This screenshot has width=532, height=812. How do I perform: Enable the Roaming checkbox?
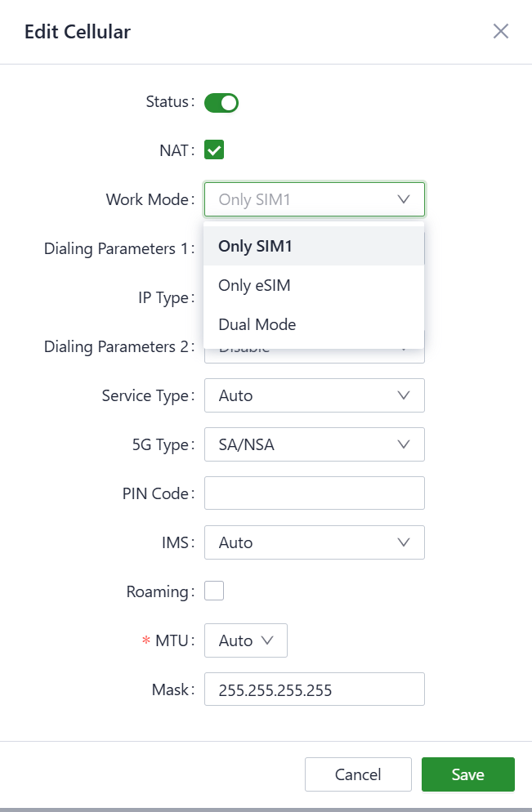(214, 591)
